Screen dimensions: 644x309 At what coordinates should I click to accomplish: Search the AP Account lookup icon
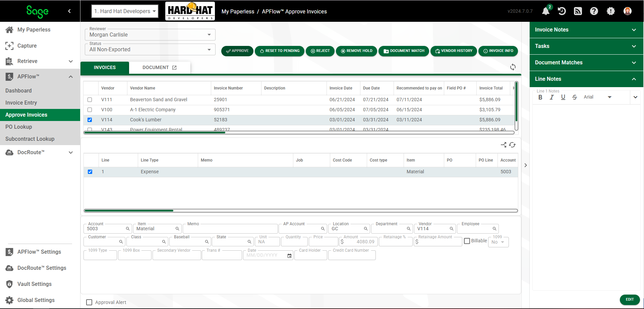click(x=323, y=229)
